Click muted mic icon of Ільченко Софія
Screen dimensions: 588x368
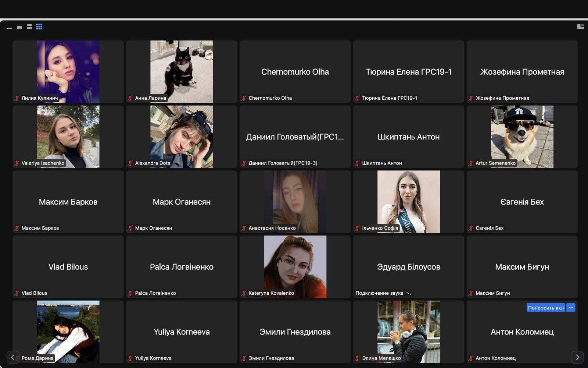tap(358, 228)
